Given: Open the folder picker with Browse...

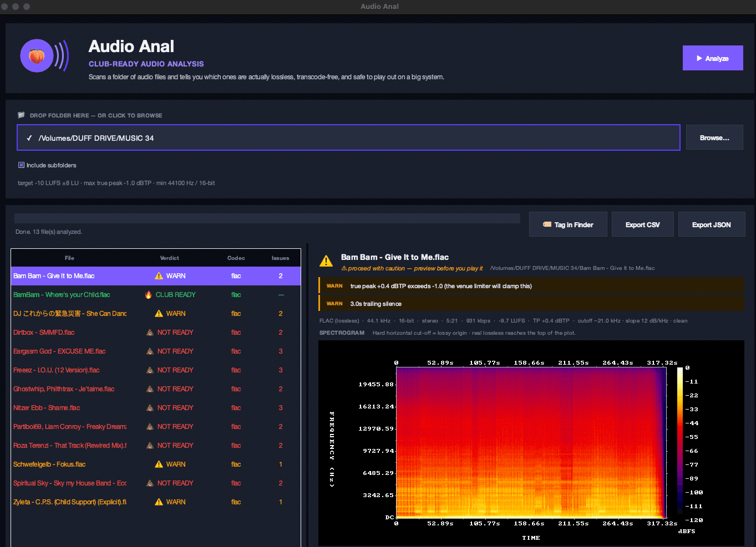Looking at the screenshot, I should [x=714, y=137].
